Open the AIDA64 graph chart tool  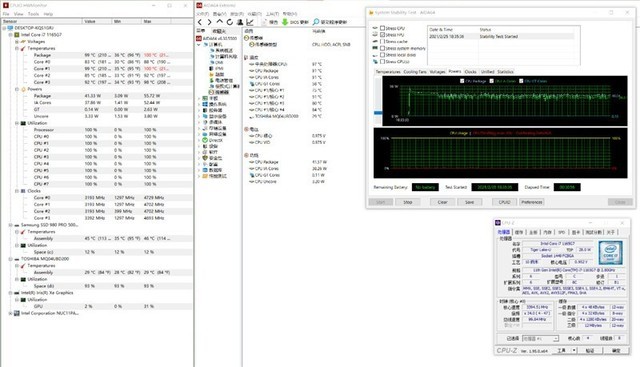[x=250, y=22]
